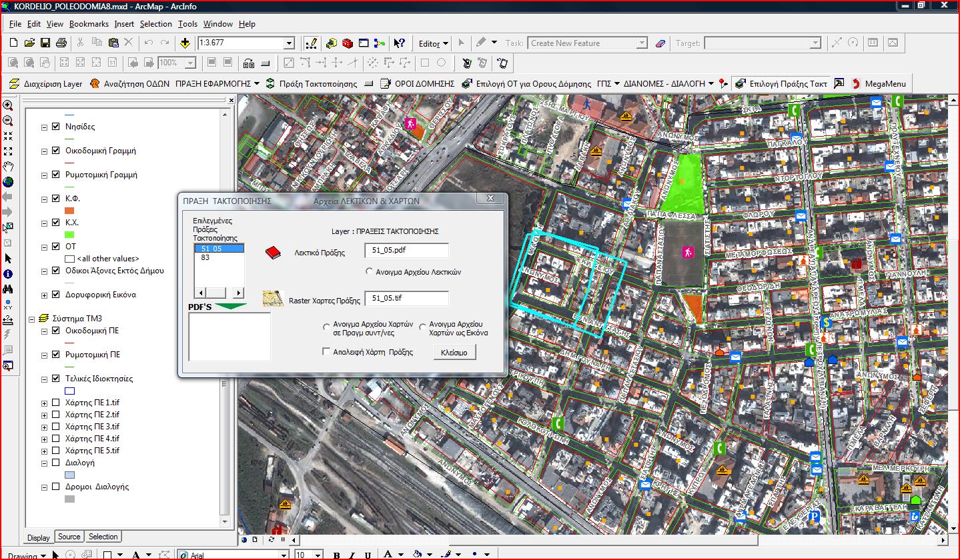960x560 pixels.
Task: Select the Zoom Out magnifier tool
Action: 8,121
